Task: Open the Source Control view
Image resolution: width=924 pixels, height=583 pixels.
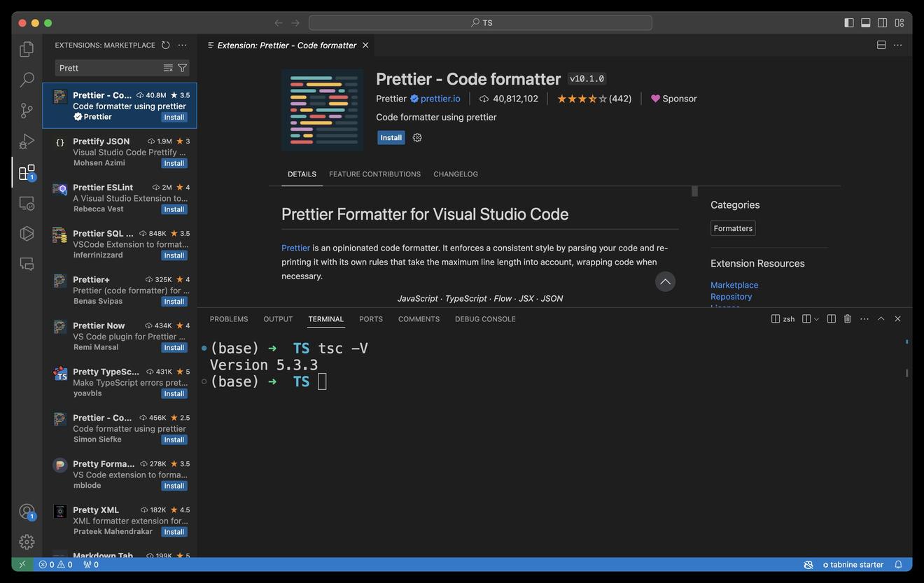Action: click(x=27, y=111)
